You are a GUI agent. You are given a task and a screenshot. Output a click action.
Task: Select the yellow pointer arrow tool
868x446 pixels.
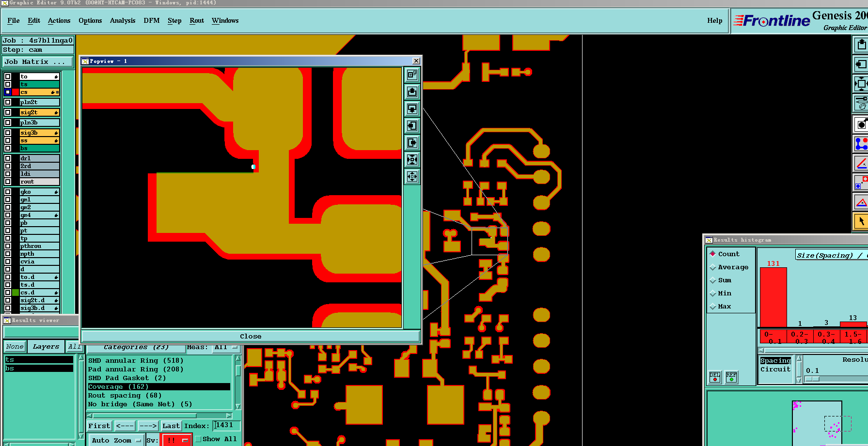coord(861,221)
